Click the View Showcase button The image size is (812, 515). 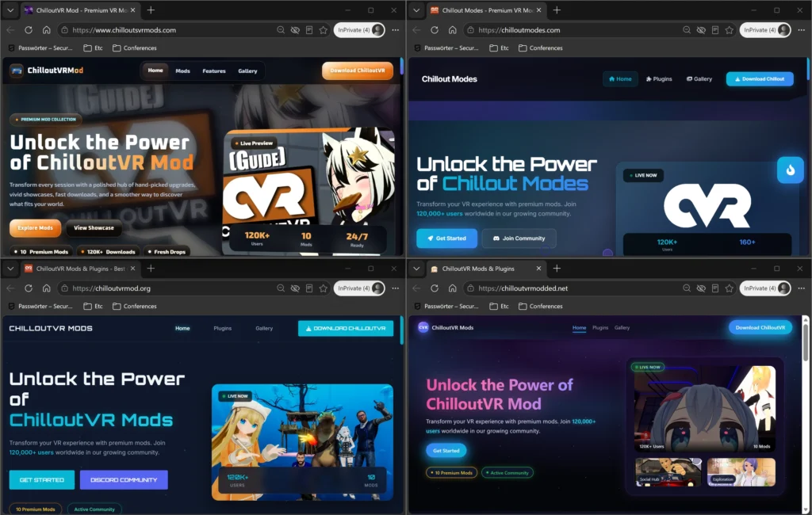(x=94, y=227)
